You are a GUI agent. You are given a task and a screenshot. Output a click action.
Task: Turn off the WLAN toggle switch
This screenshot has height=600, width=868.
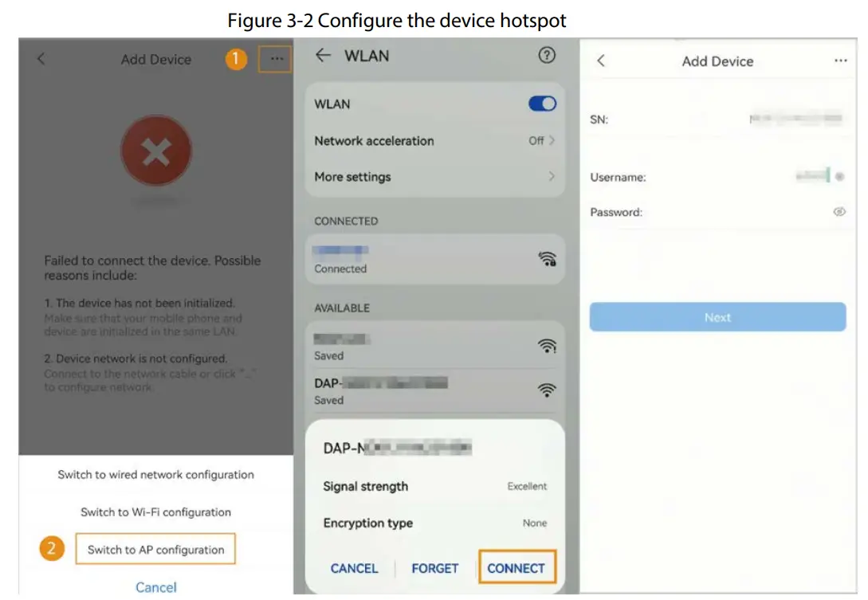coord(542,104)
